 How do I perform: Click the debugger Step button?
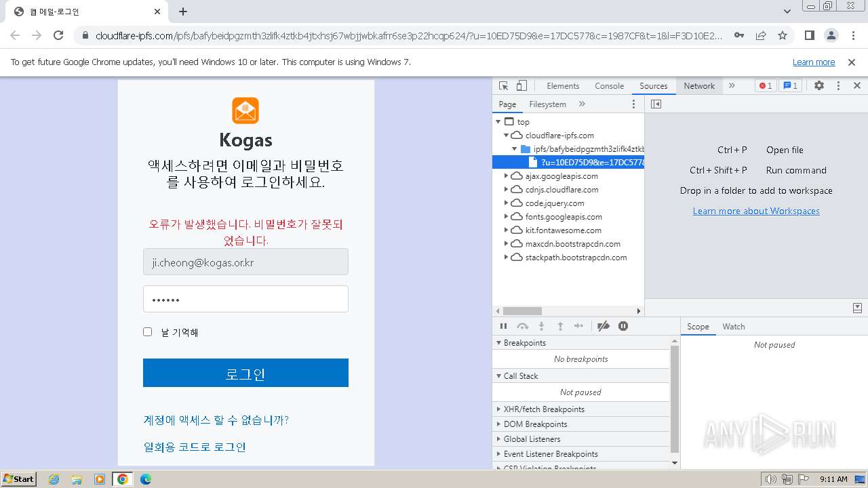(x=578, y=327)
